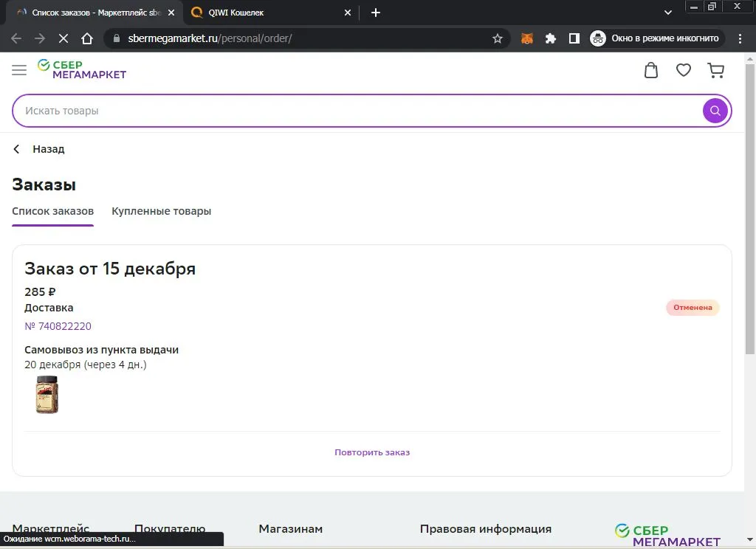Bookmark this page with star icon
The height and width of the screenshot is (549, 756).
498,38
